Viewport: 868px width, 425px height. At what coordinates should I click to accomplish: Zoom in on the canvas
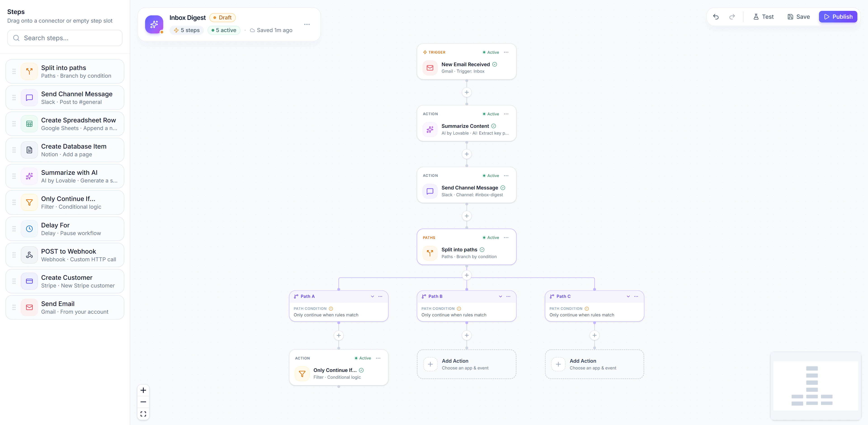143,390
